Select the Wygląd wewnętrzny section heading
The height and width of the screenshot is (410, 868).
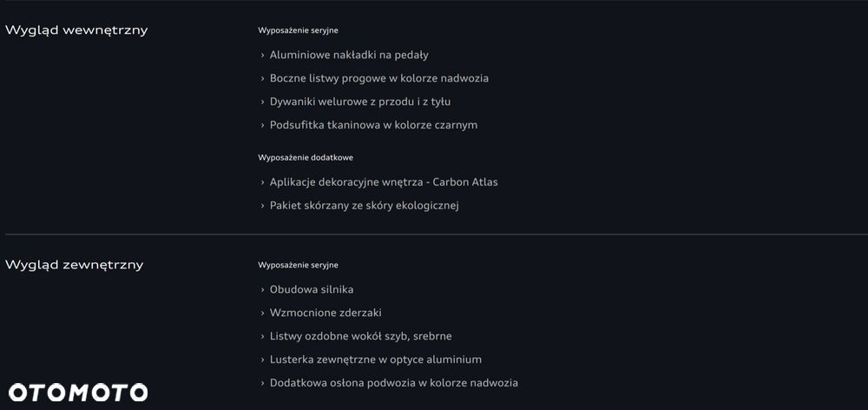[x=76, y=30]
